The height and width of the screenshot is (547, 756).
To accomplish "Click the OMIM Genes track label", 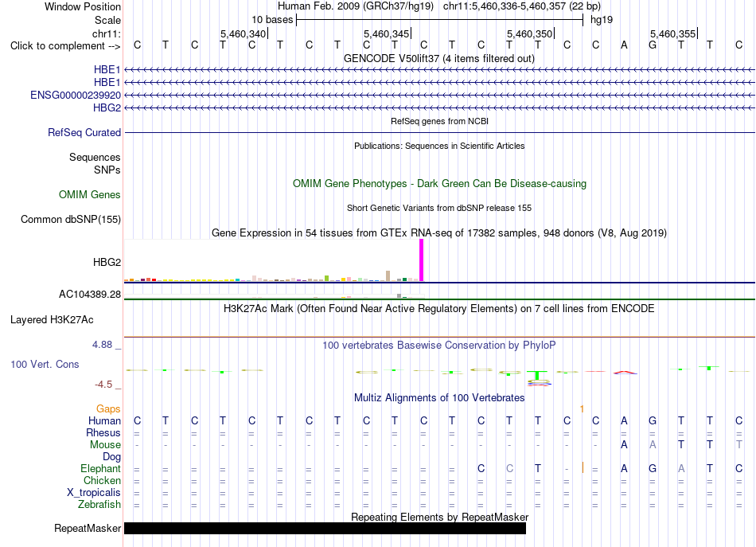I will 89,194.
